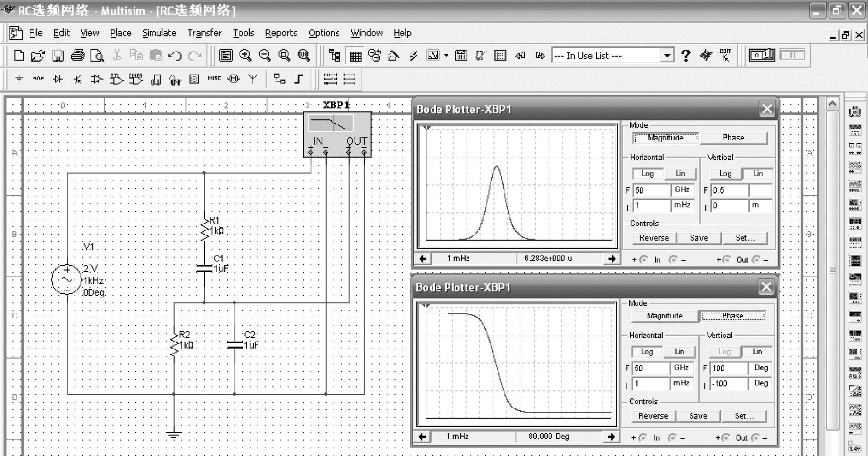Select the Out minus terminal radio in bottom Bode Plotter

pos(756,438)
